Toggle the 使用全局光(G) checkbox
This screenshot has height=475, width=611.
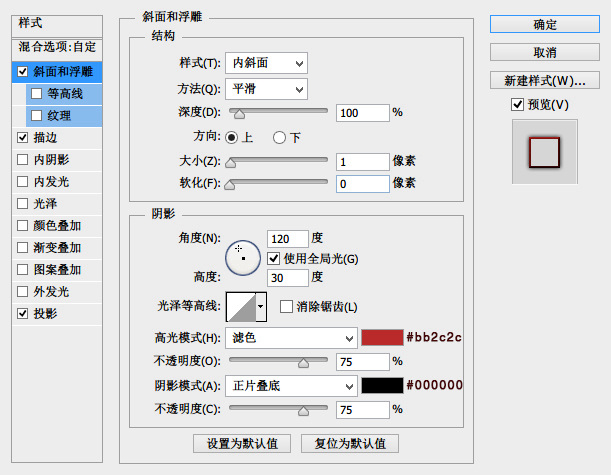[x=274, y=258]
